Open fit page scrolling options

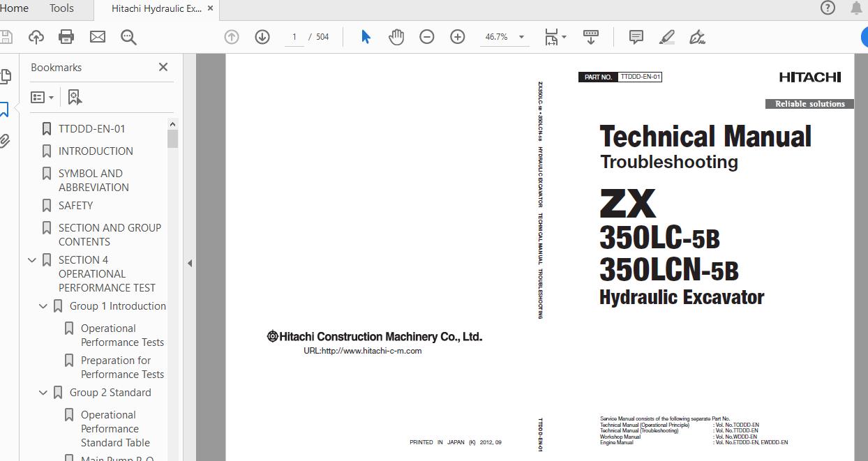[x=555, y=37]
